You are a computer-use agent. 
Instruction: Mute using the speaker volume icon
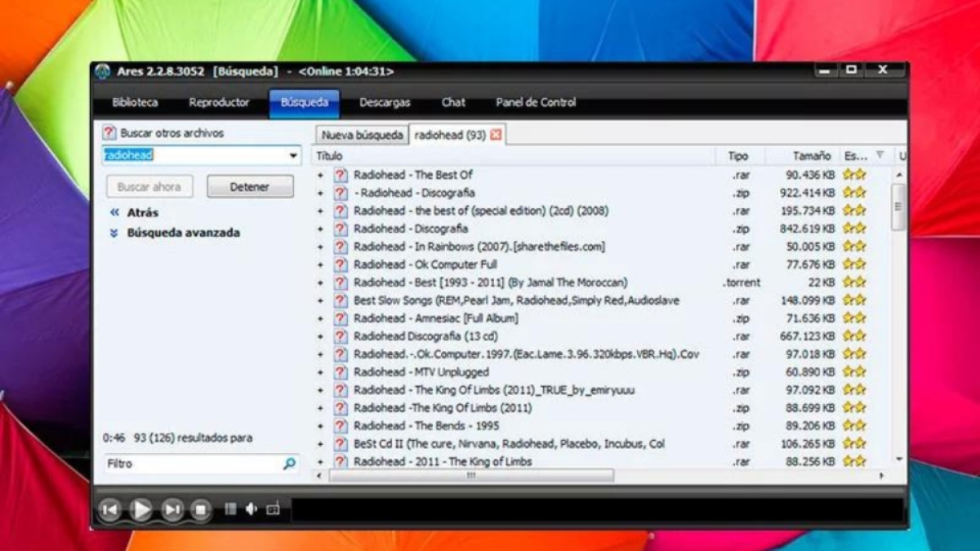click(x=252, y=509)
